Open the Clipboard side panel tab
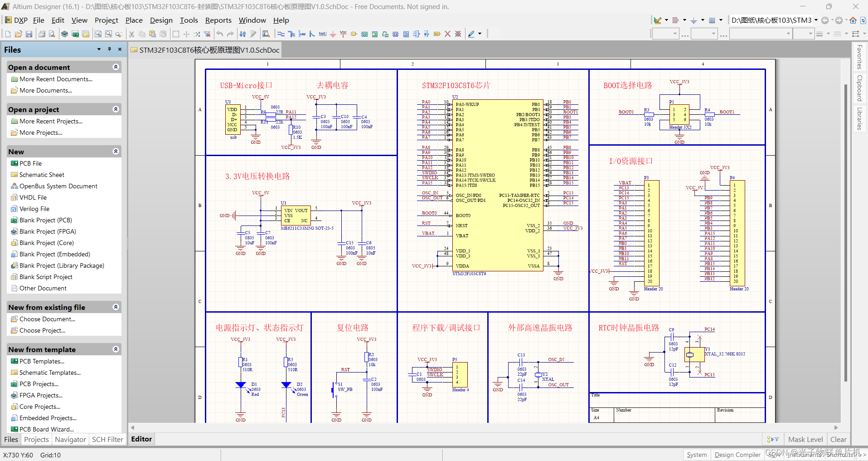868x461 pixels. [859, 88]
